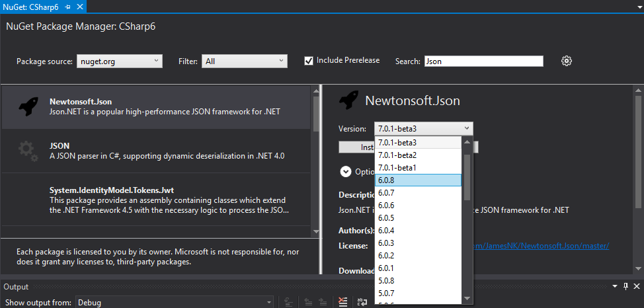Toggle word wrap in Output window
Screen dimensions: 644x308
tap(362, 302)
